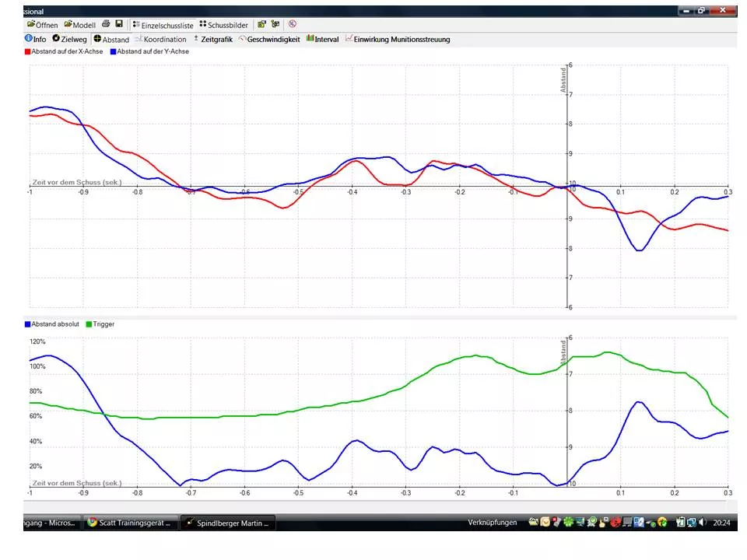
Task: Select the Abstand tab
Action: [x=111, y=39]
